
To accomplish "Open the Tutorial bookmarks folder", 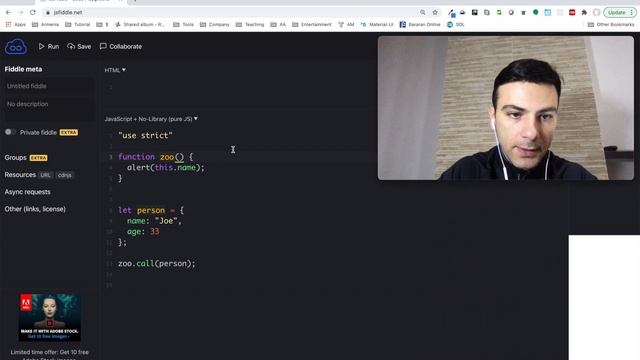I will (78, 24).
